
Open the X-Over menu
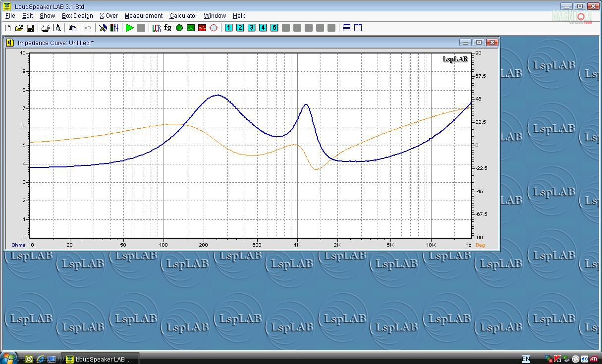(x=109, y=16)
